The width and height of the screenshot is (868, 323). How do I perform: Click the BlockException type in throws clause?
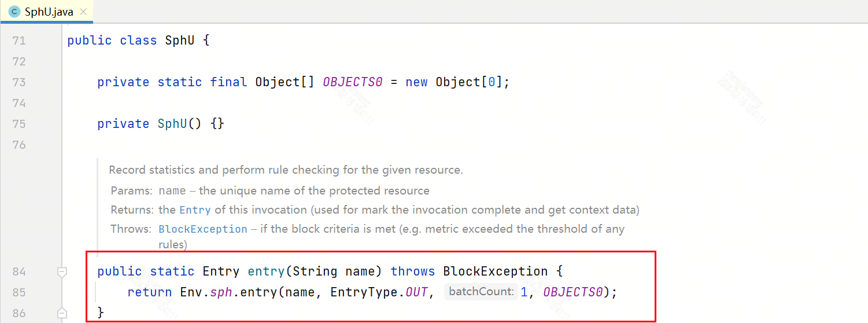496,271
